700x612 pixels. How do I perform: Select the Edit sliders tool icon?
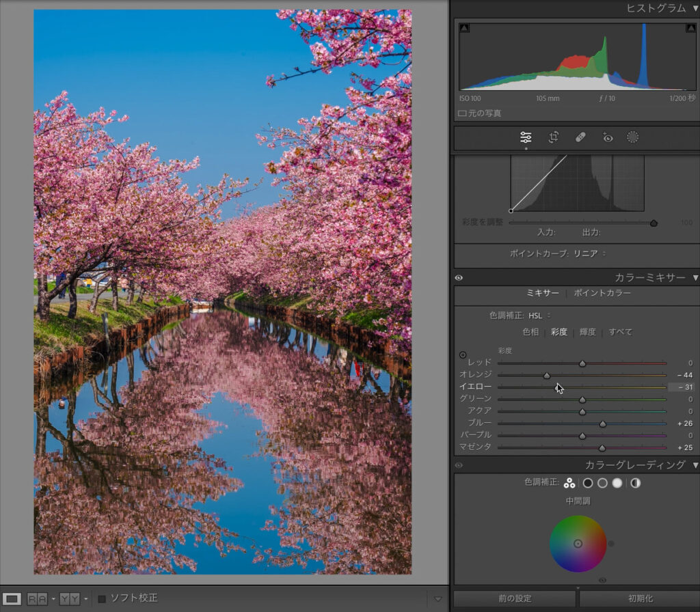(x=526, y=137)
